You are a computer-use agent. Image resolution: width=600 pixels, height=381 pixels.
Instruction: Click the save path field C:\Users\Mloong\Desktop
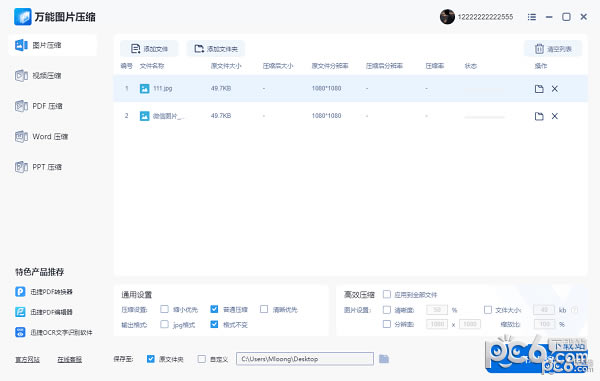pyautogui.click(x=305, y=359)
